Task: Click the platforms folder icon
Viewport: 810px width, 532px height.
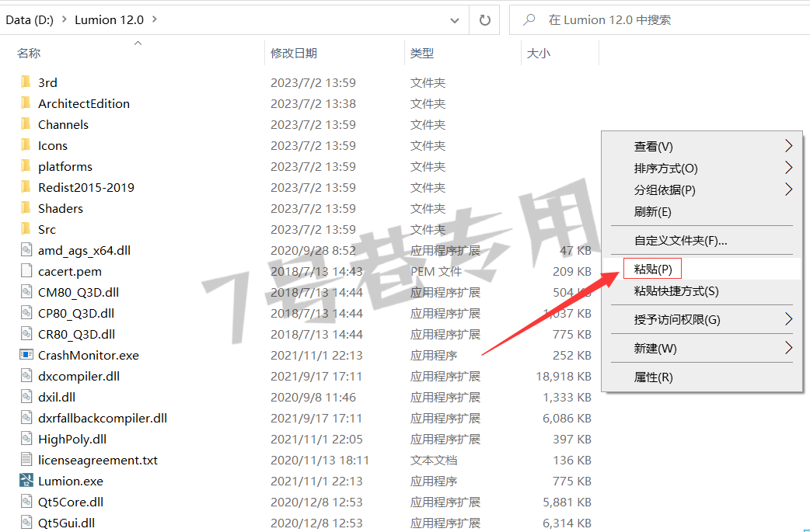Action: [26, 166]
